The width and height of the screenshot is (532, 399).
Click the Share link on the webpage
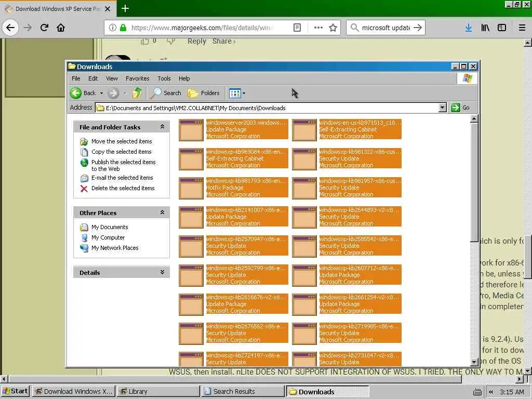pos(223,41)
